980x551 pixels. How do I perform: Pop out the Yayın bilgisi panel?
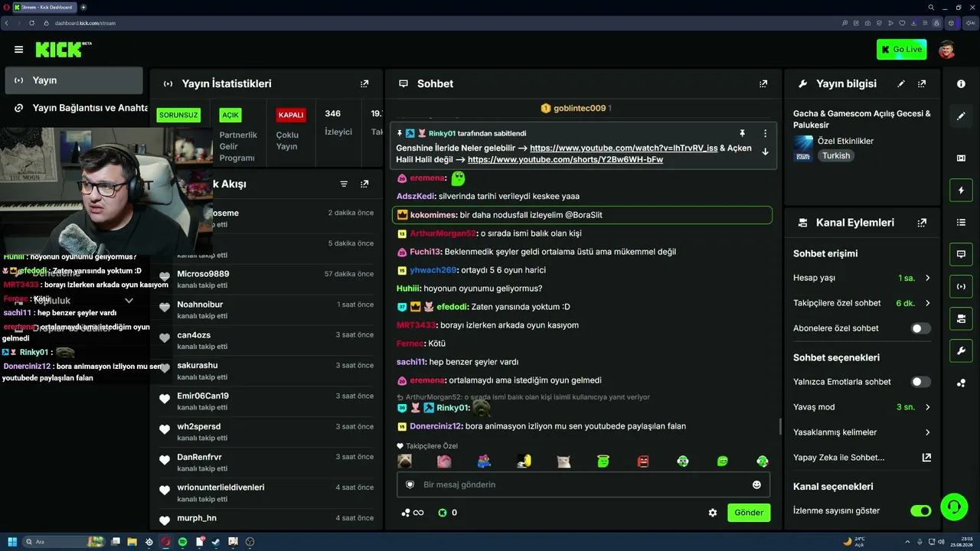point(922,83)
